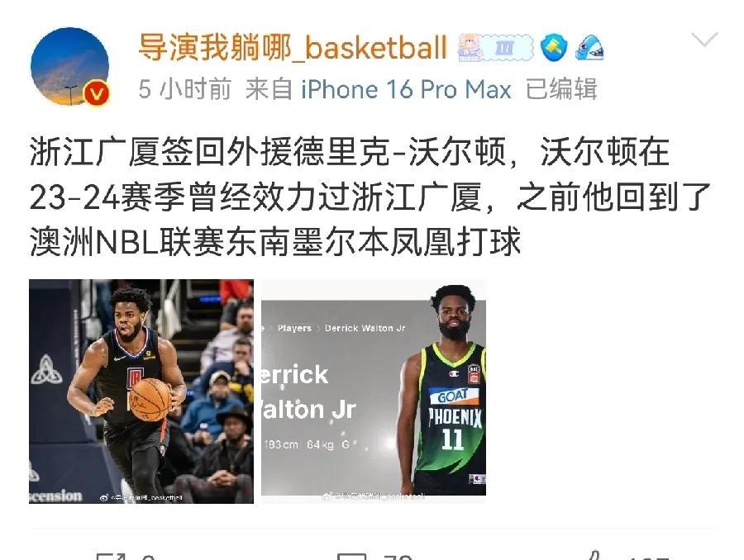Screen dimensions: 744x560
Task: Tap the Players breadcrumb in second image
Action: pyautogui.click(x=294, y=328)
